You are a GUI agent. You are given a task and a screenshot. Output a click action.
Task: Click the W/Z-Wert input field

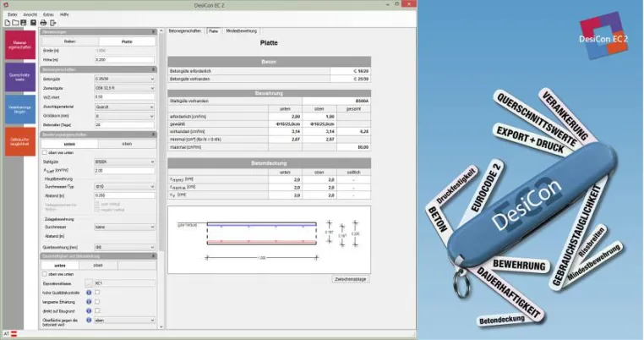pyautogui.click(x=124, y=97)
